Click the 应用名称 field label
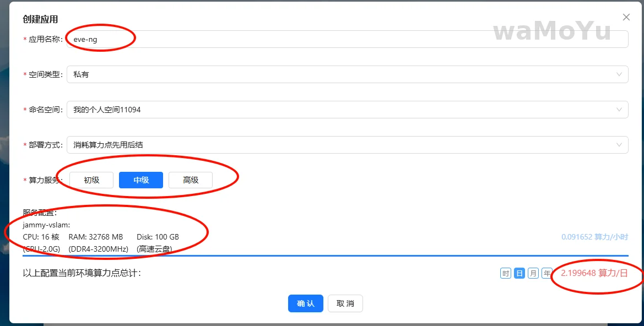The height and width of the screenshot is (326, 644). point(45,40)
